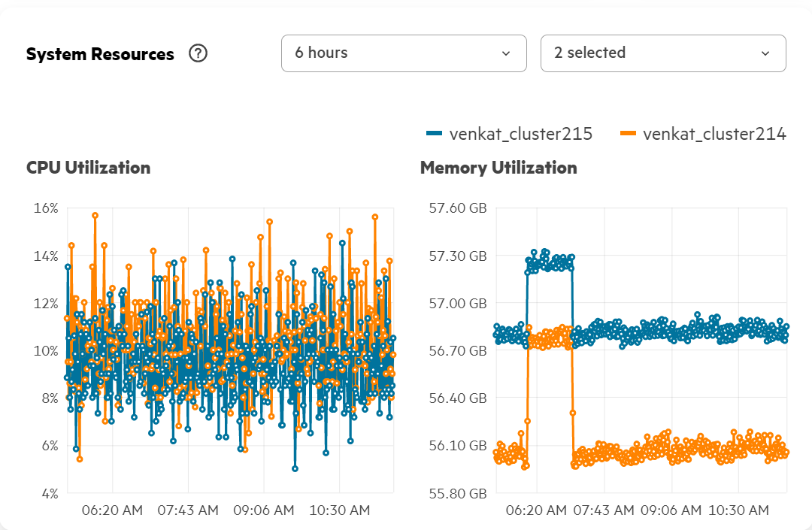Click the Memory Utilization chart title
Screen dimensions: 812x530
(498, 168)
